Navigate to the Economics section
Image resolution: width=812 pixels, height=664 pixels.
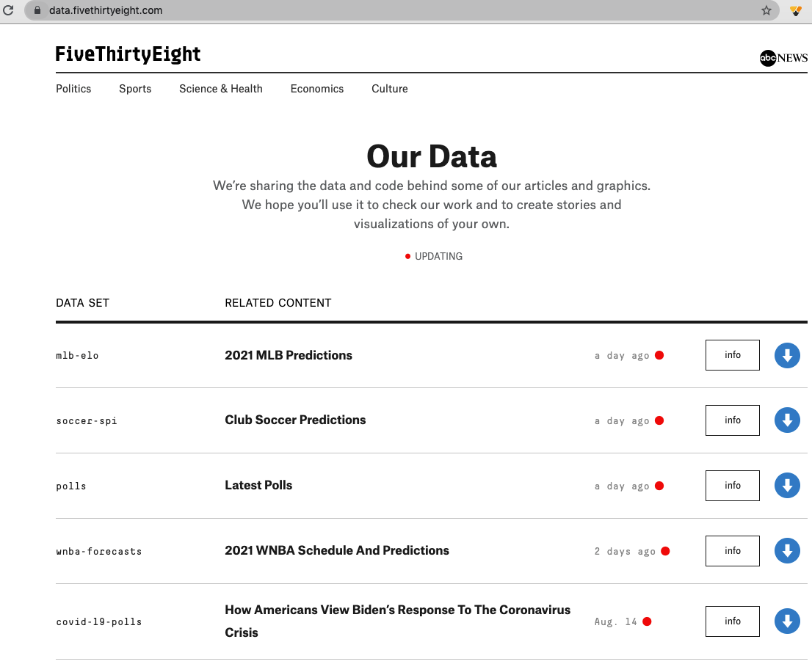(317, 89)
